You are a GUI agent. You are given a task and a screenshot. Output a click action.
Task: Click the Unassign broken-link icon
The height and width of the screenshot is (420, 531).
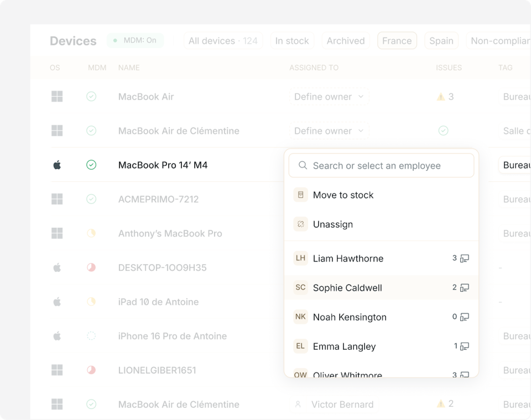click(x=300, y=224)
